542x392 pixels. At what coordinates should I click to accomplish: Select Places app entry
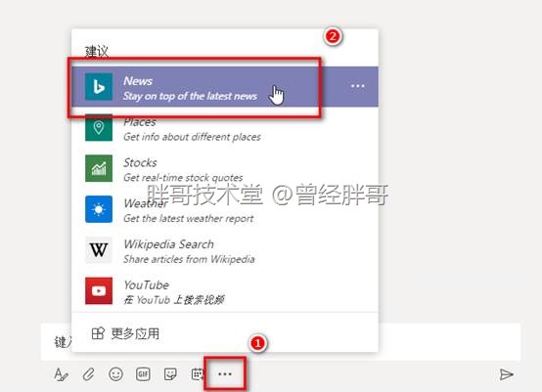tap(225, 127)
